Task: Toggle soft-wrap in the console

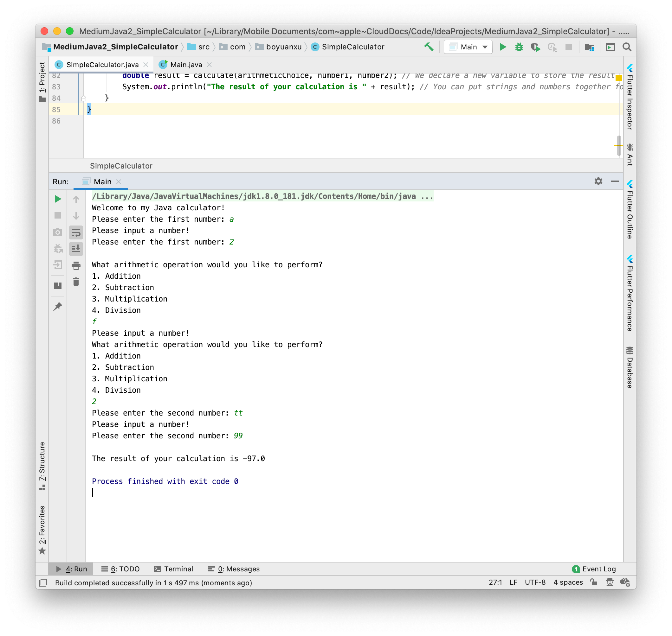Action: (x=76, y=232)
